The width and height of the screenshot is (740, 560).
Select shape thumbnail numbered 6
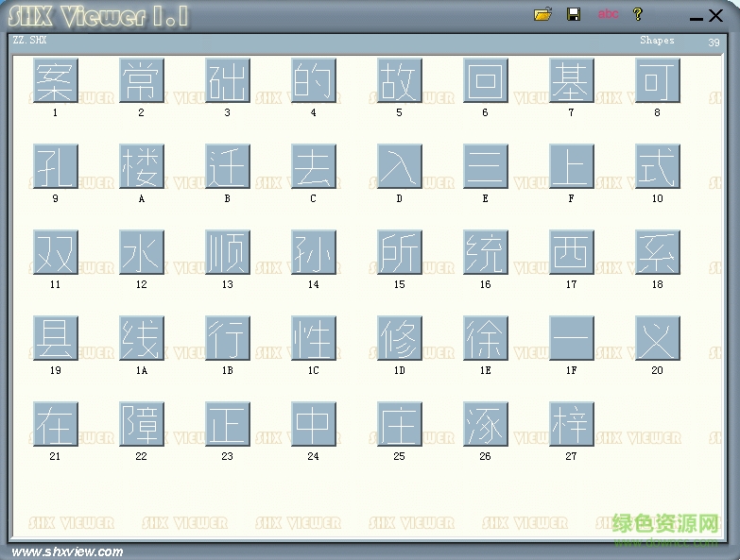[485, 81]
